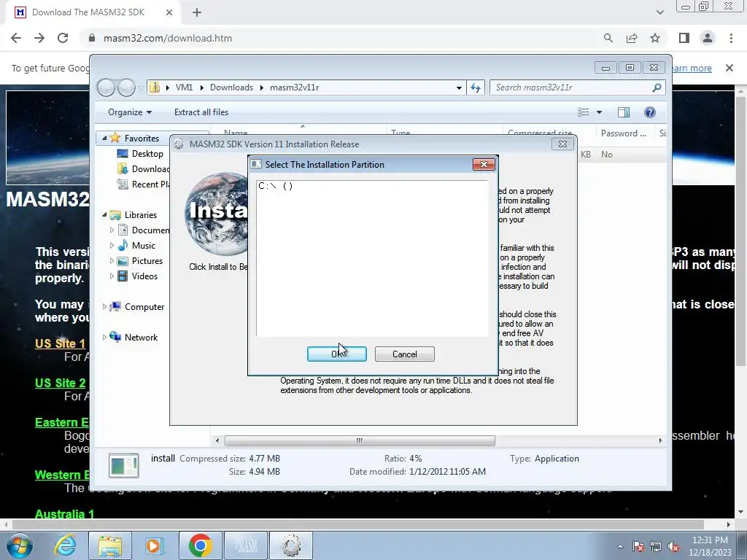Reload the masm32.com page

point(63,38)
